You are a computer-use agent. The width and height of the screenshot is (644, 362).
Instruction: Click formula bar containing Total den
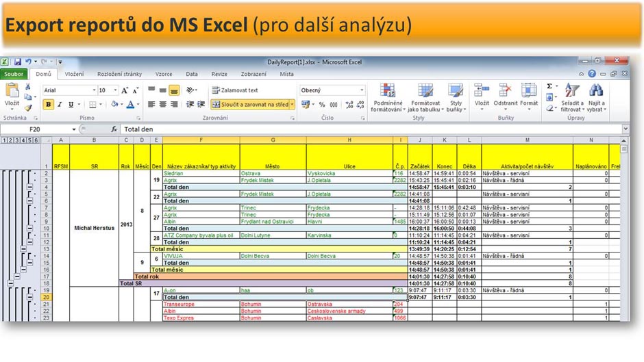372,129
